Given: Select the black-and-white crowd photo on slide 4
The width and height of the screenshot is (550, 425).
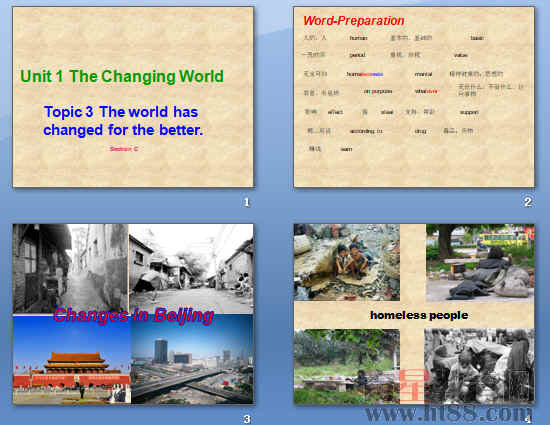Looking at the screenshot, I should (x=479, y=366).
